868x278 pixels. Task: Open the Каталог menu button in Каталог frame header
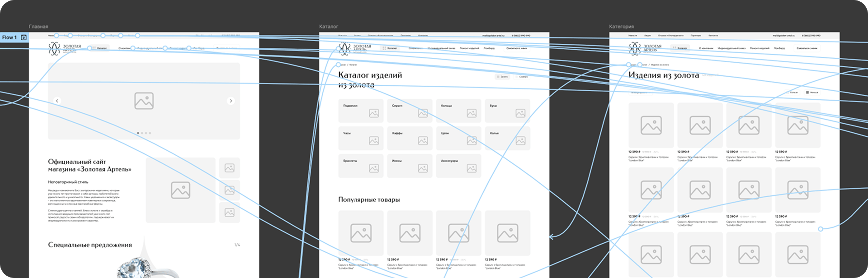(390, 48)
